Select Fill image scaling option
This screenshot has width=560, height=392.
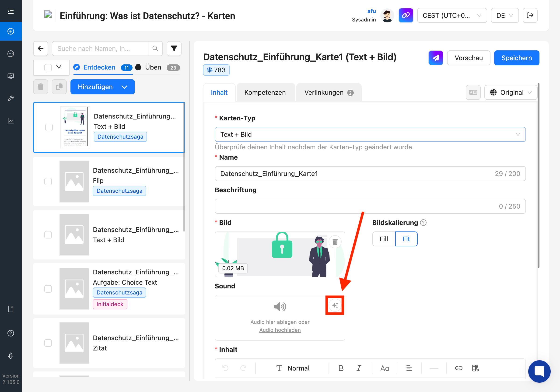pos(383,239)
